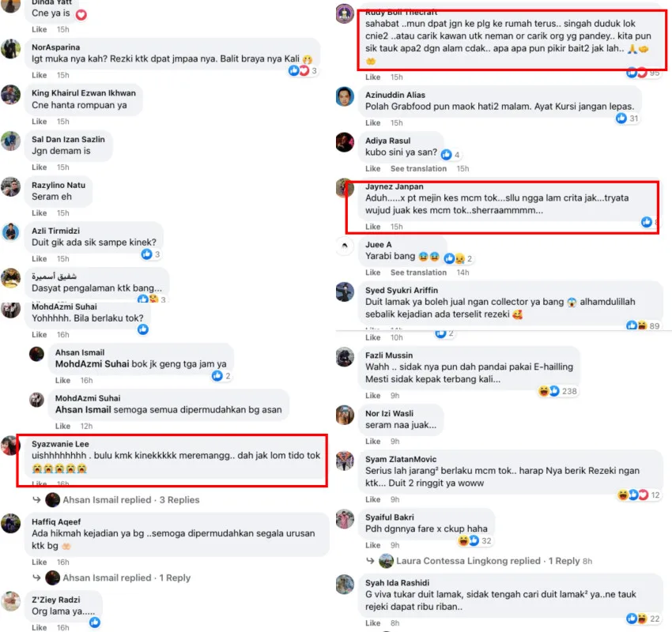Open Haffiq Aqeef's profile name

click(56, 521)
